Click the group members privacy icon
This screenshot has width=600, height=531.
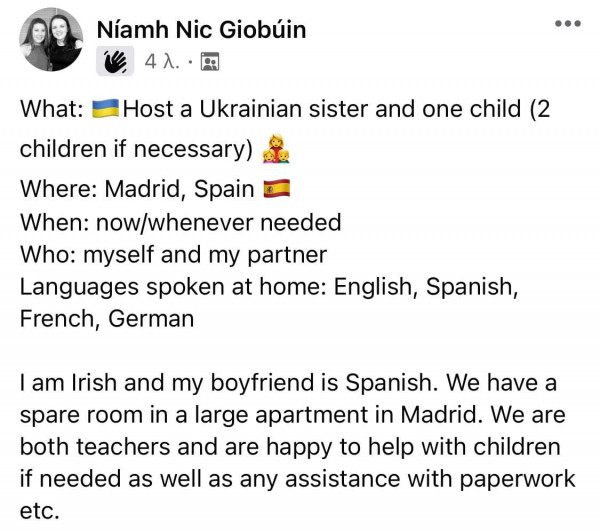point(209,63)
